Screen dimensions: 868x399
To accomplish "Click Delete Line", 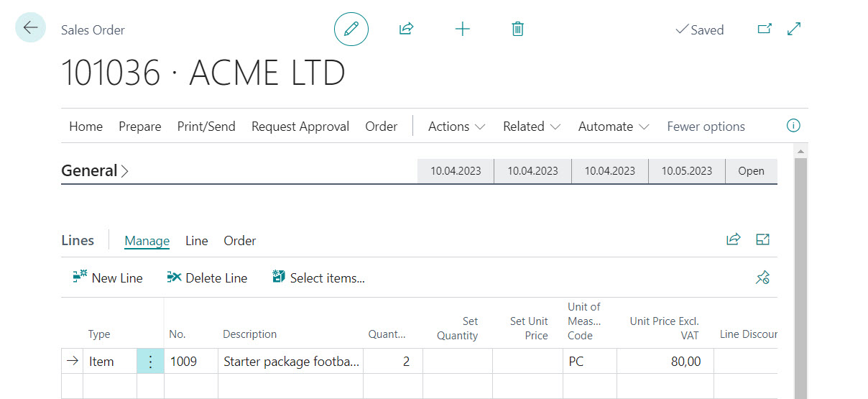I will click(x=207, y=278).
